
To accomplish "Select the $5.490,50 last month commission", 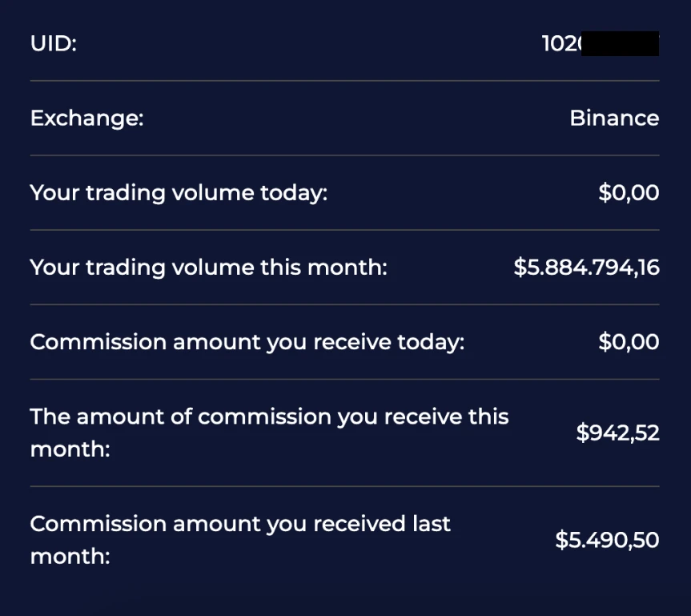I will point(607,540).
